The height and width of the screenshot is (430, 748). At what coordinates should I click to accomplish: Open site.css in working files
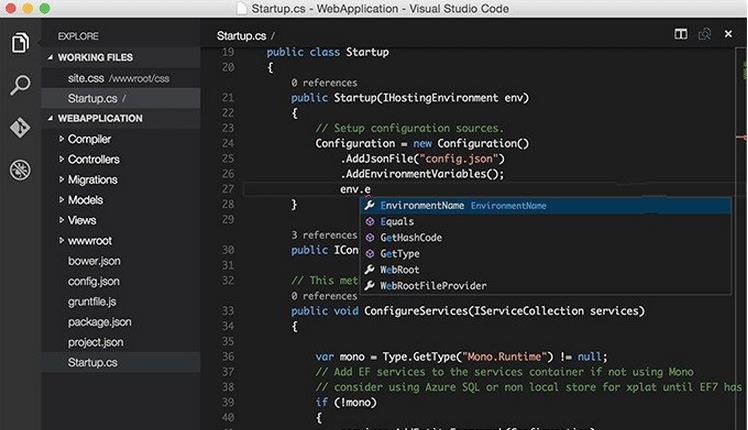(x=121, y=78)
